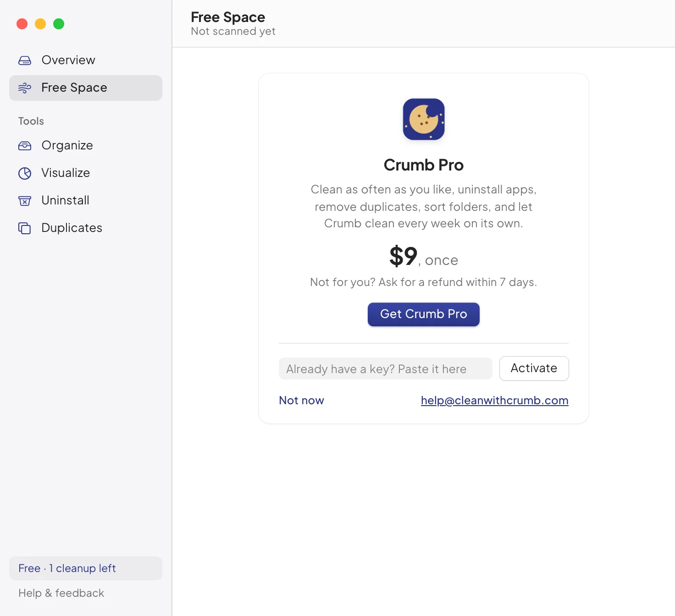Click the Visualize pie chart icon

[x=25, y=173]
